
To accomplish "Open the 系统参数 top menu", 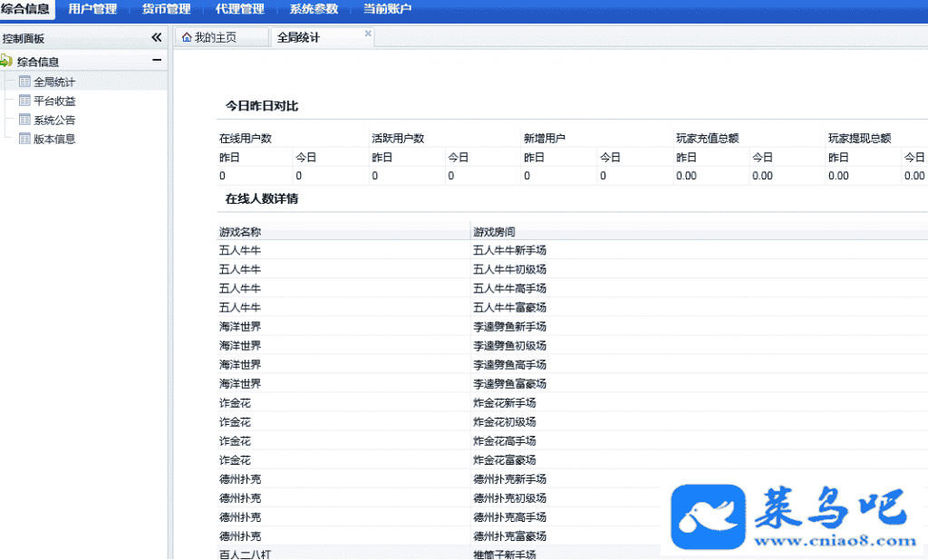I will (314, 9).
